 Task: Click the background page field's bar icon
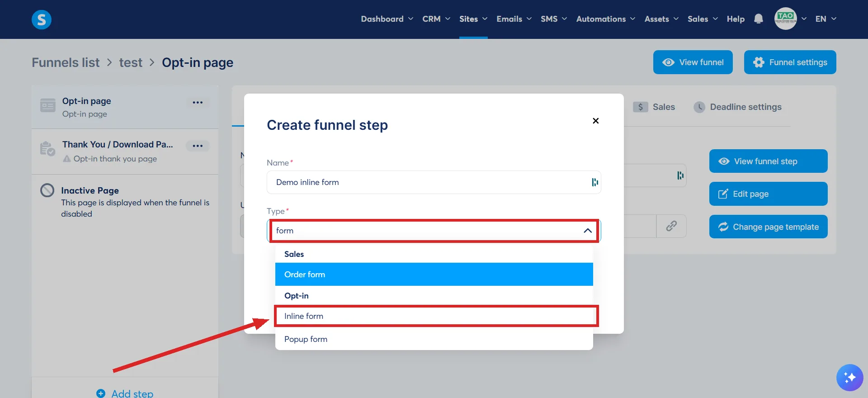point(680,175)
